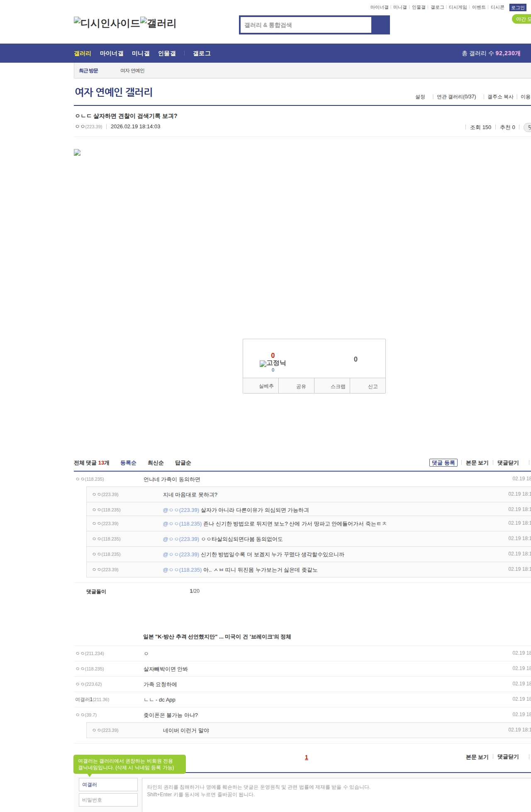The height and width of the screenshot is (812, 531).
Task: Open the 여자 연예인 갤러리 title link
Action: tap(114, 92)
